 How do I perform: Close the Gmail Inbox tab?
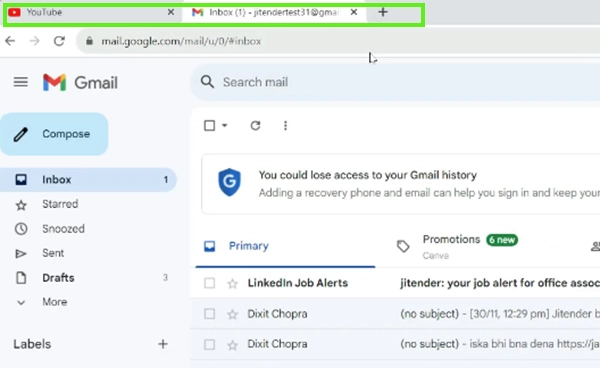354,12
